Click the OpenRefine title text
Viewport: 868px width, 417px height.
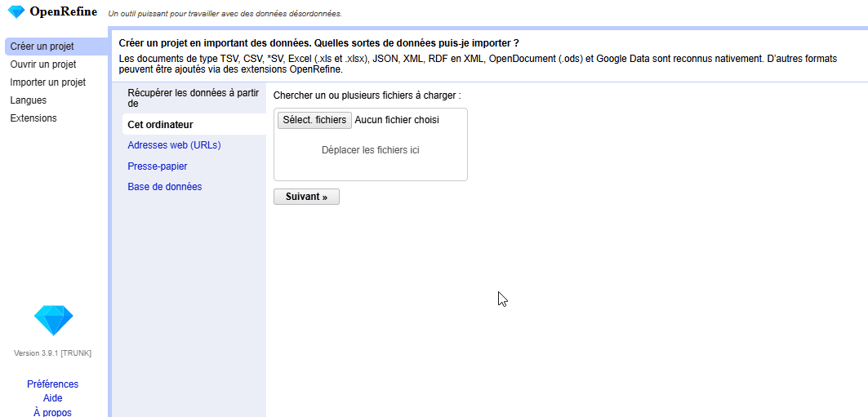coord(63,11)
